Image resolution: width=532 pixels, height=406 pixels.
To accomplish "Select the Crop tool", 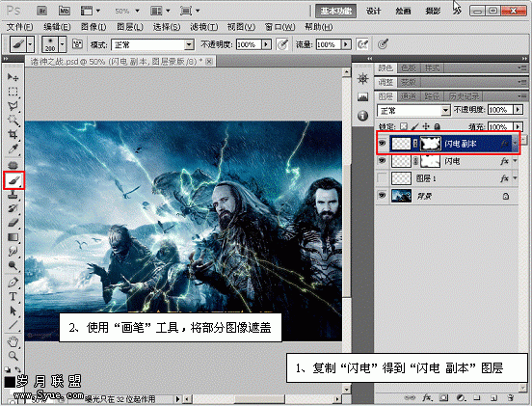I will [13, 134].
